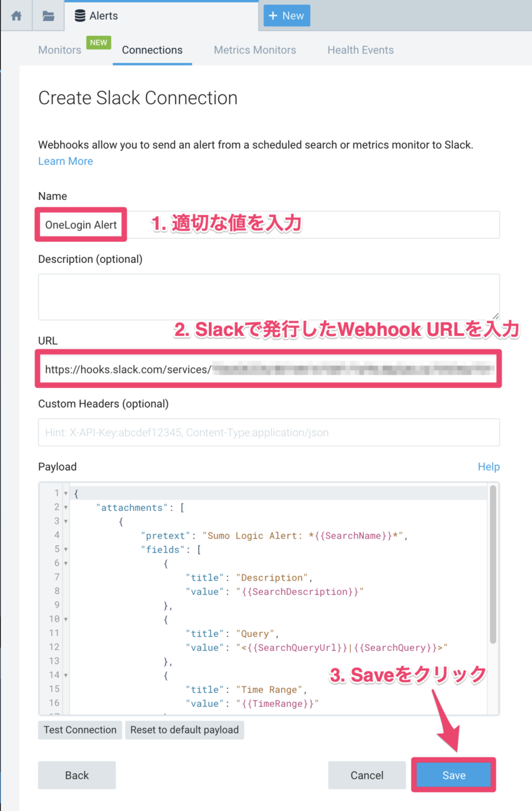Switch to the Connections tab
Viewport: 532px width, 811px height.
pyautogui.click(x=152, y=50)
